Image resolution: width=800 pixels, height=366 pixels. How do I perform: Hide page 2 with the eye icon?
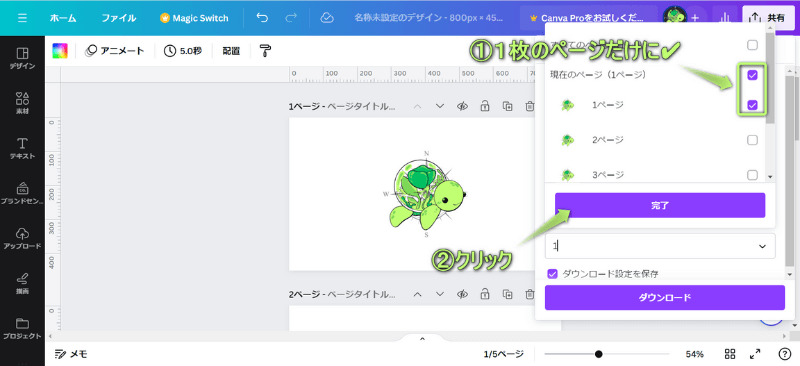coord(462,294)
